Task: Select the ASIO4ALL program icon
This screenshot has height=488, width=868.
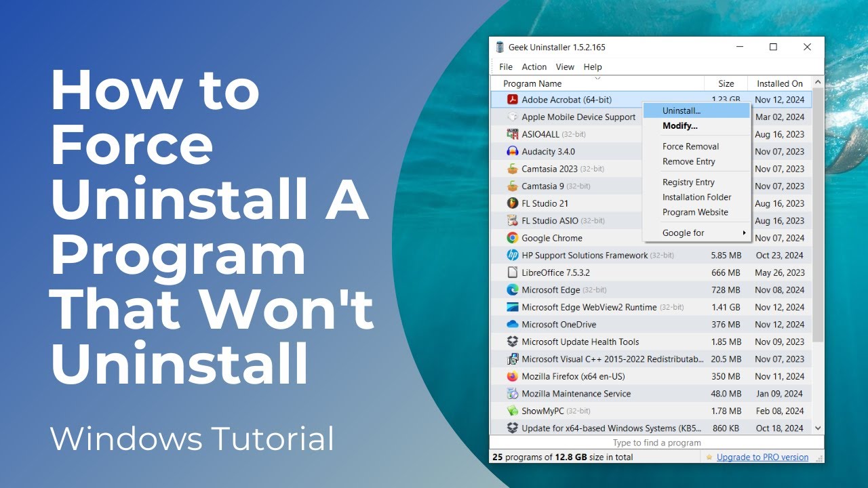Action: coord(513,134)
